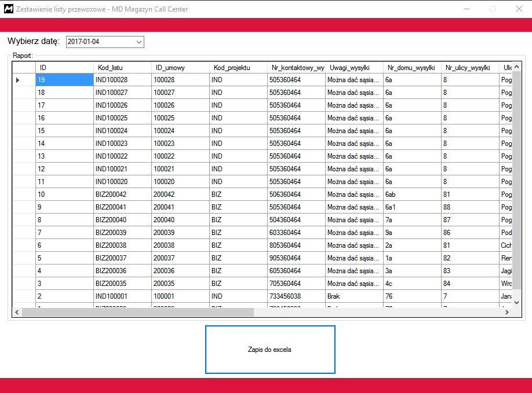Select row header of row with ID 10
The image size is (532, 393).
pyautogui.click(x=24, y=194)
